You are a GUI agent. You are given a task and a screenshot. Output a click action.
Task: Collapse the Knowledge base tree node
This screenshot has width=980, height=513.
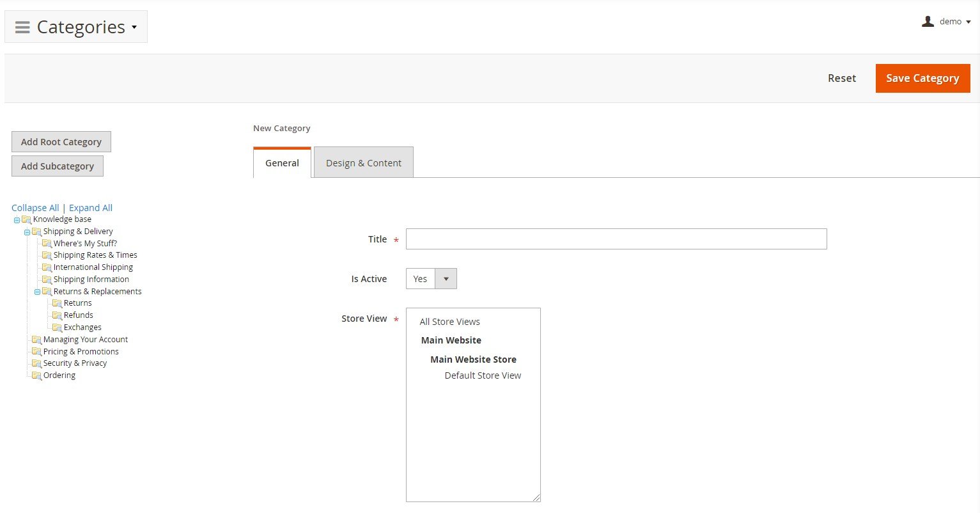17,220
